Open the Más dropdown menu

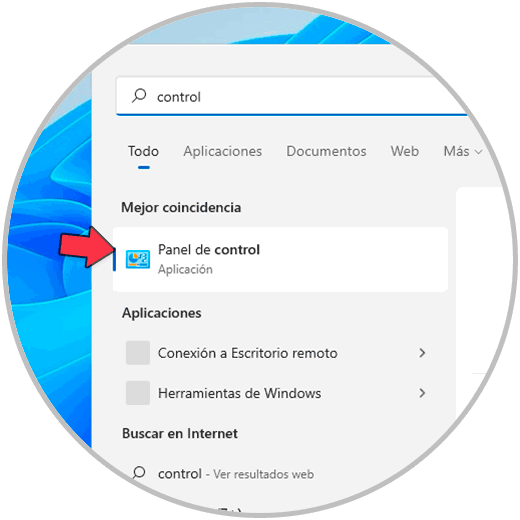click(463, 151)
